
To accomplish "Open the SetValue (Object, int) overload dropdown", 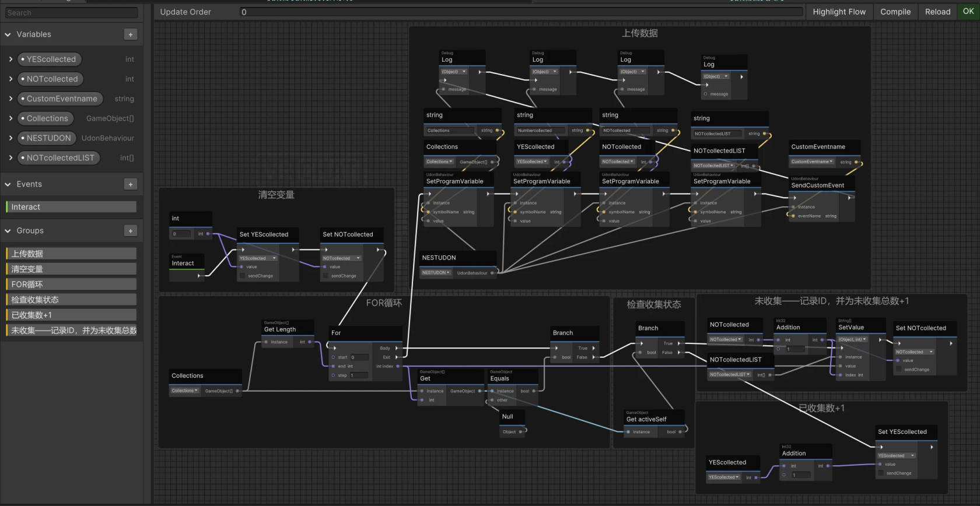I will coord(853,339).
